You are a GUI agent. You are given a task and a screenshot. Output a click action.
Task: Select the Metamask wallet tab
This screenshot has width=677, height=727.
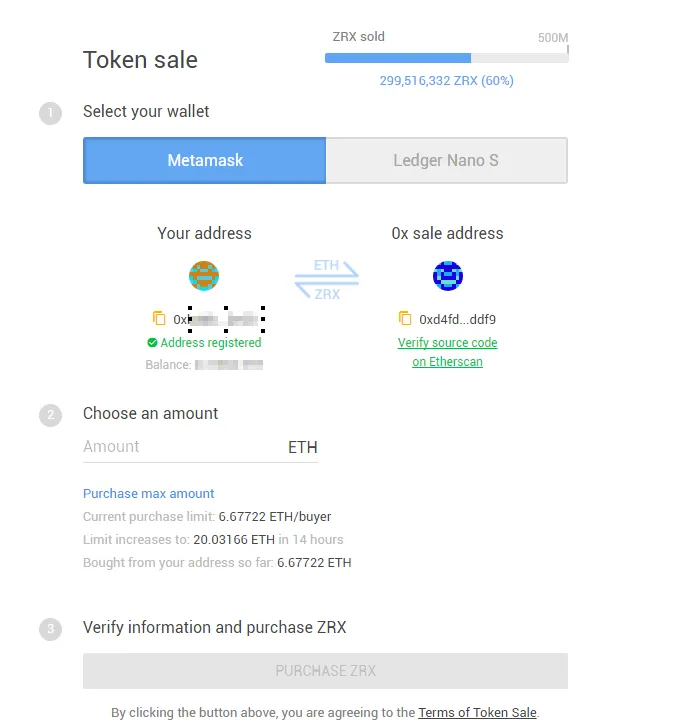pos(204,160)
